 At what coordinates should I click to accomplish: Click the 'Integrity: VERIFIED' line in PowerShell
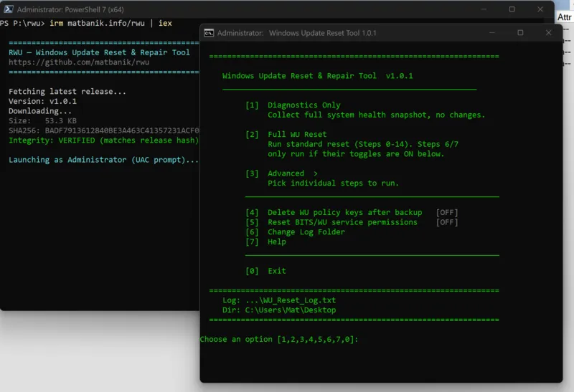point(103,140)
